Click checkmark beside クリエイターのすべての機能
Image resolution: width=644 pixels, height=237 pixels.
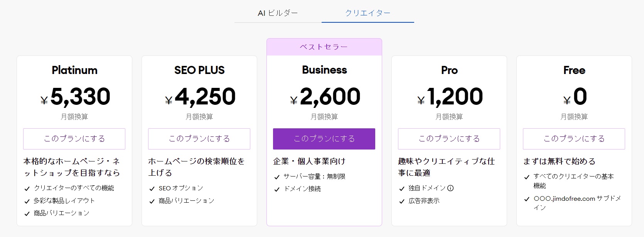(27, 189)
